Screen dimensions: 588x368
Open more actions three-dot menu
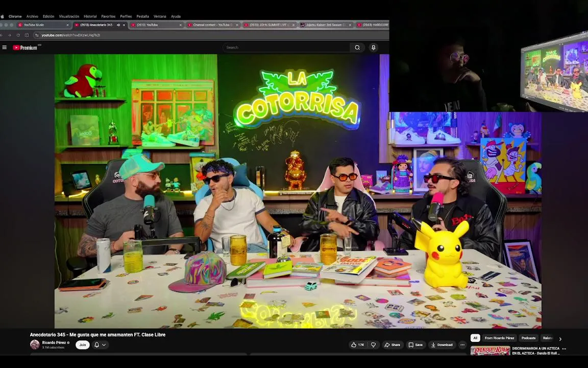click(x=462, y=344)
